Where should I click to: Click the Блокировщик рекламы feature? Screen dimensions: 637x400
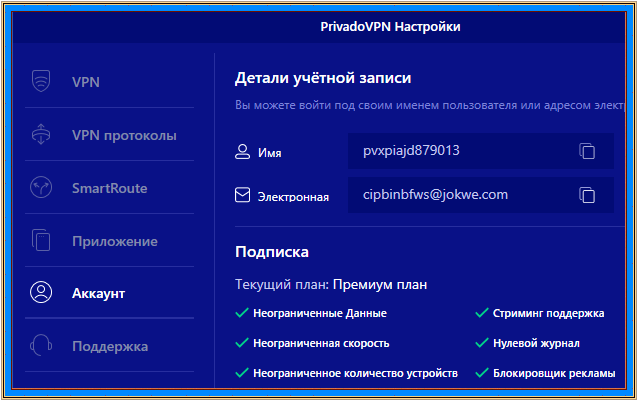pos(554,373)
